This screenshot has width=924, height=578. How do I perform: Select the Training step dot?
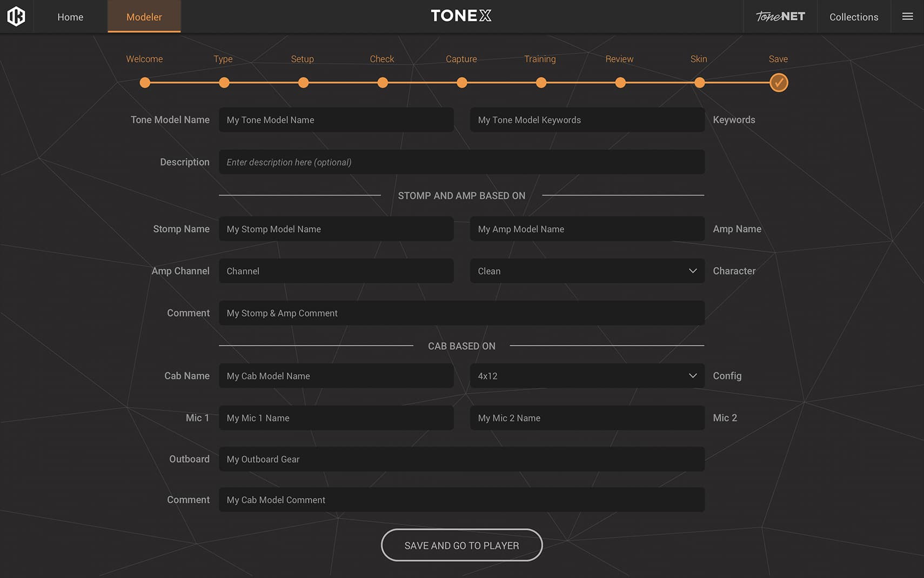[541, 83]
